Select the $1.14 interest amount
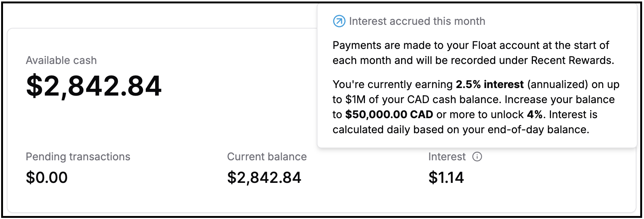Image resolution: width=644 pixels, height=219 pixels. click(446, 178)
